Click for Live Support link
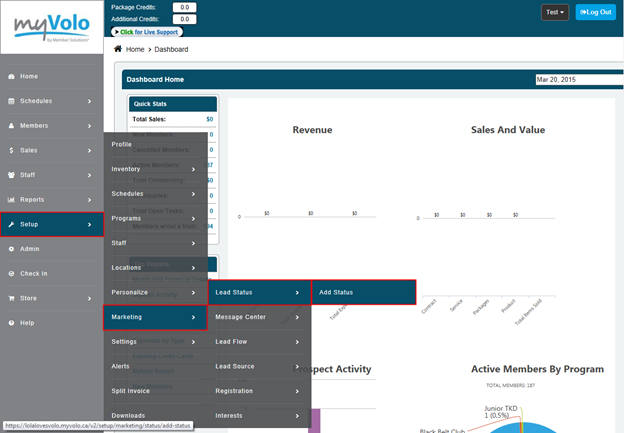This screenshot has width=624, height=433. click(153, 32)
